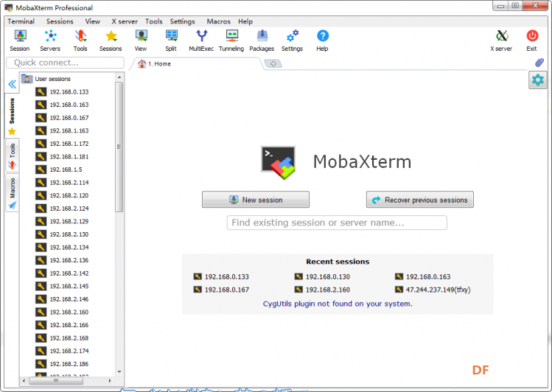Click the X server toolbar icon

click(x=501, y=41)
